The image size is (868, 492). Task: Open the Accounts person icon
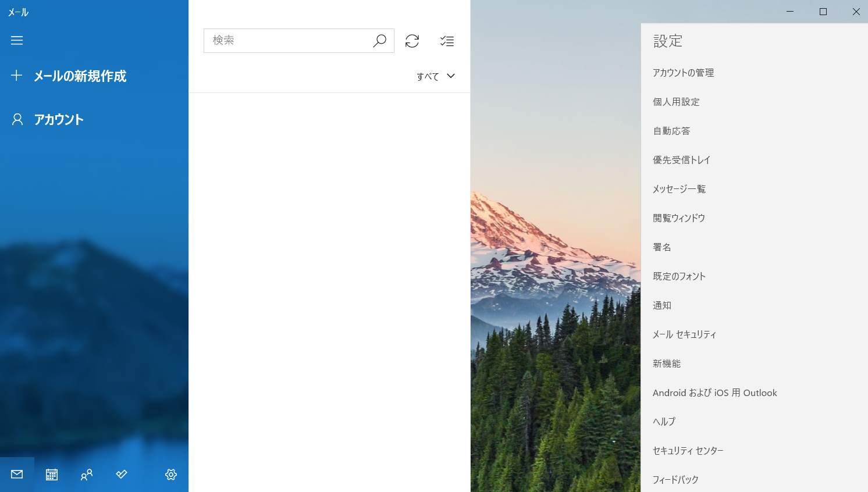pyautogui.click(x=17, y=119)
